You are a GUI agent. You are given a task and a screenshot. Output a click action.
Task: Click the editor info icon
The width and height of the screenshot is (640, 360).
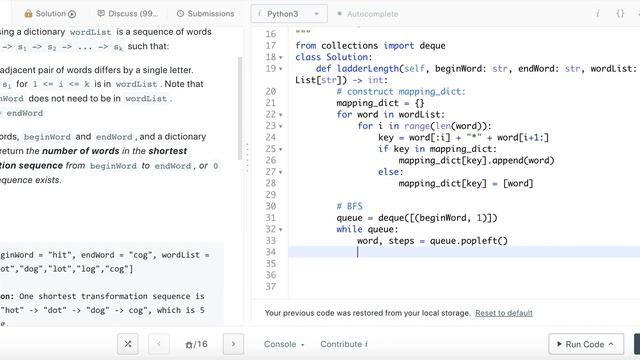click(598, 13)
